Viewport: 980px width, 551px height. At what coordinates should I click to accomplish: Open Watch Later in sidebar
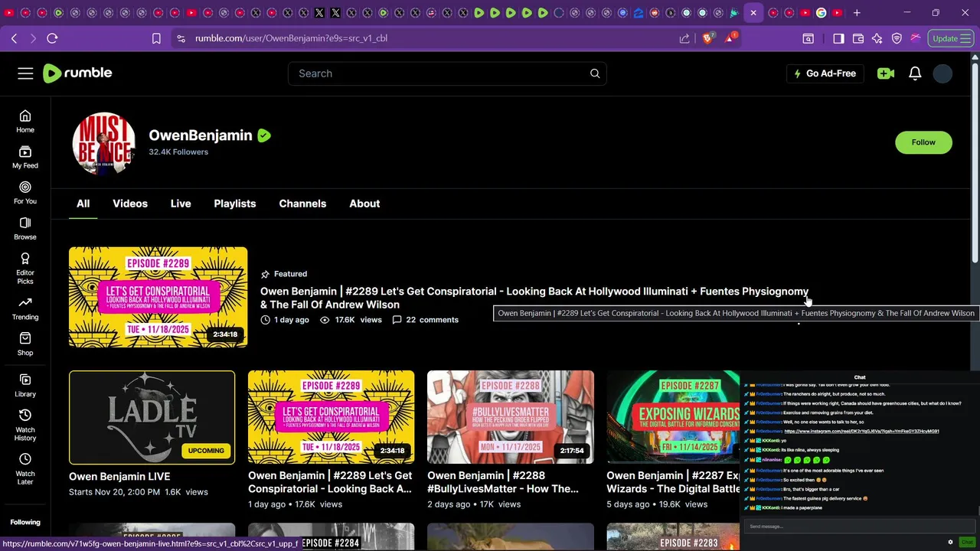tap(25, 468)
